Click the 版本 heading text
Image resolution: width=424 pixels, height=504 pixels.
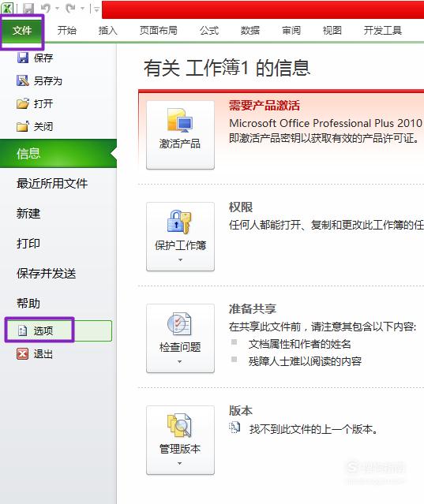point(241,410)
